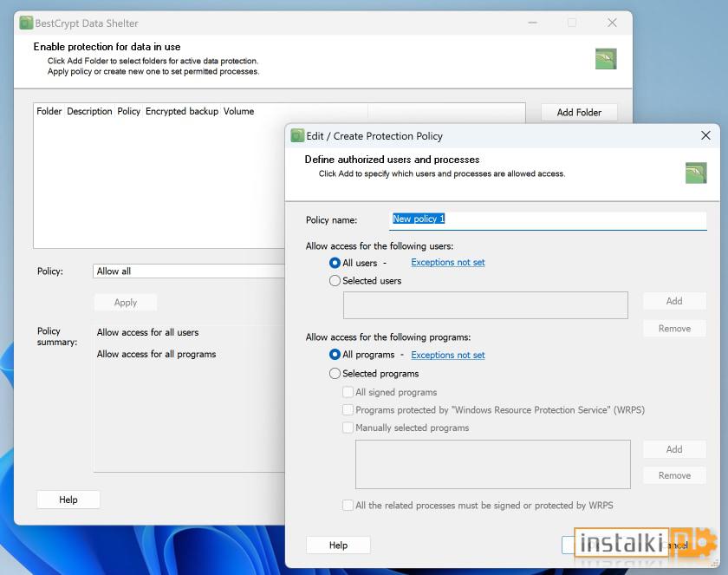Click the Edit / Create Protection Policy dialog icon

(297, 135)
